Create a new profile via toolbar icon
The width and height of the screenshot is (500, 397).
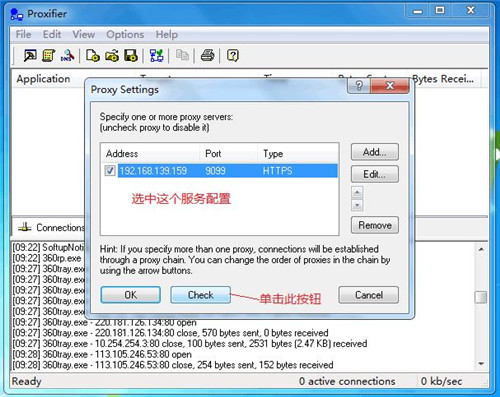(93, 55)
